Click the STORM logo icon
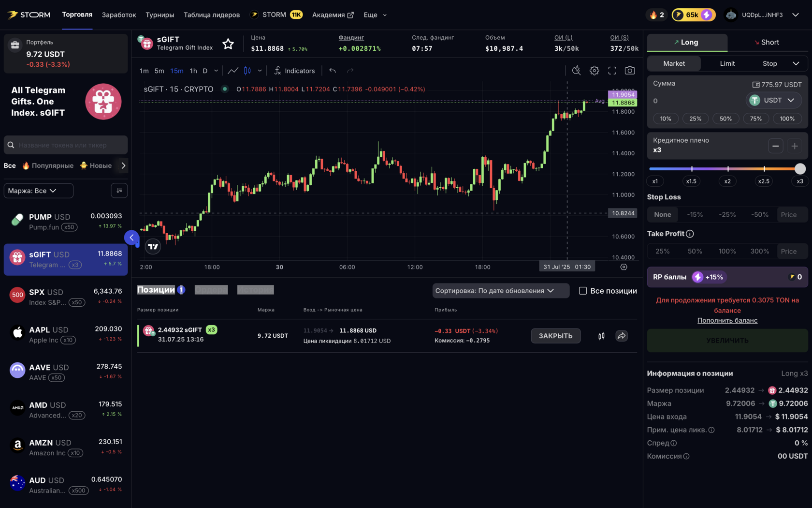The height and width of the screenshot is (508, 812). point(13,15)
